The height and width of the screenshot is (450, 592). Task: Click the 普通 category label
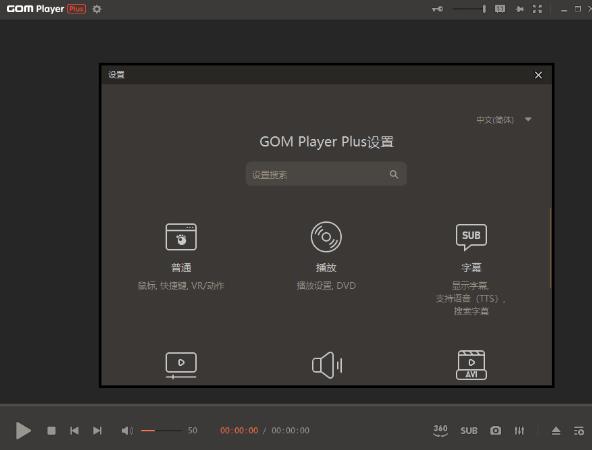[x=181, y=267]
